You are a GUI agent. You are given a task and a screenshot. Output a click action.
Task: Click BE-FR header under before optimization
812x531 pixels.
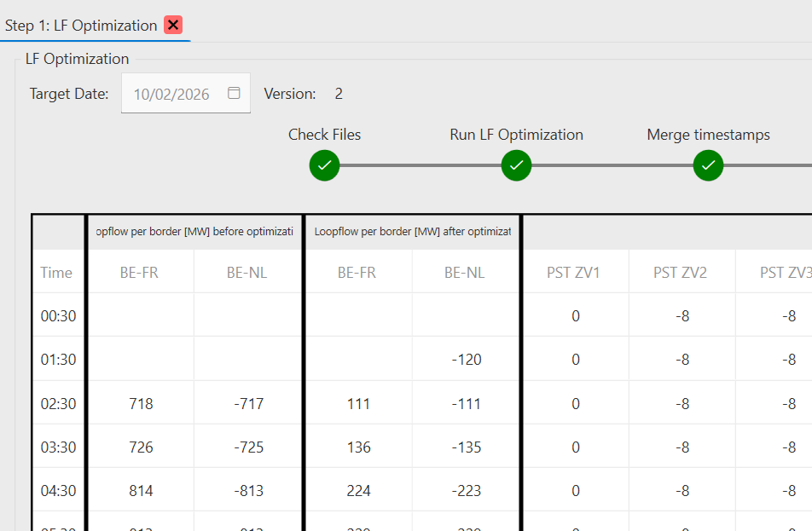(x=141, y=273)
